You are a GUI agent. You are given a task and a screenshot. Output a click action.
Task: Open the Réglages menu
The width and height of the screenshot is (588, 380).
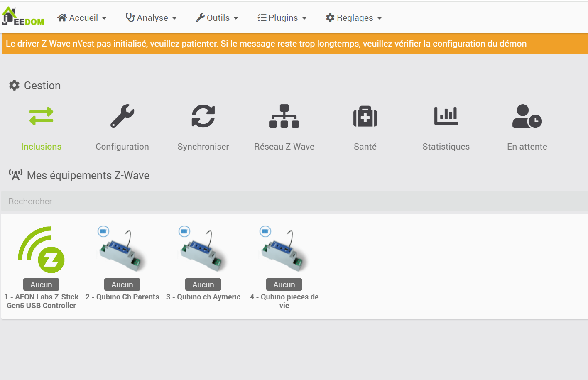tap(354, 17)
